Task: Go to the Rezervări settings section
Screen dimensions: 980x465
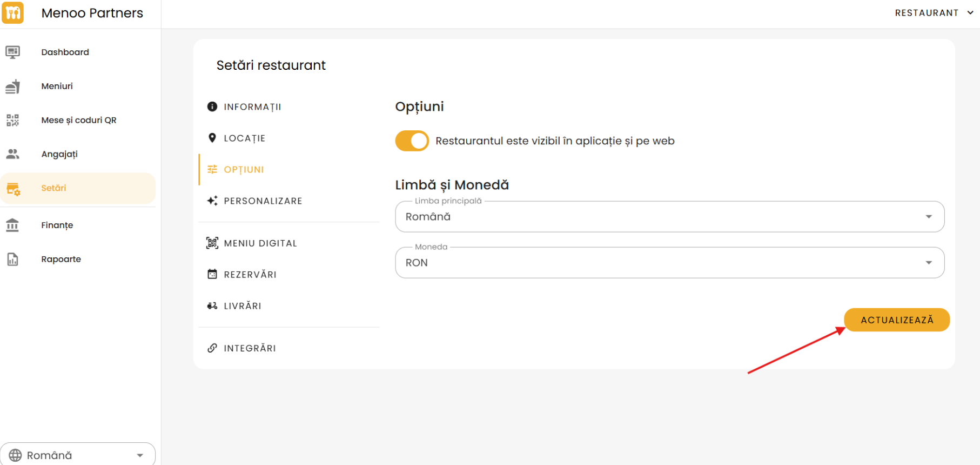Action: [x=250, y=275]
